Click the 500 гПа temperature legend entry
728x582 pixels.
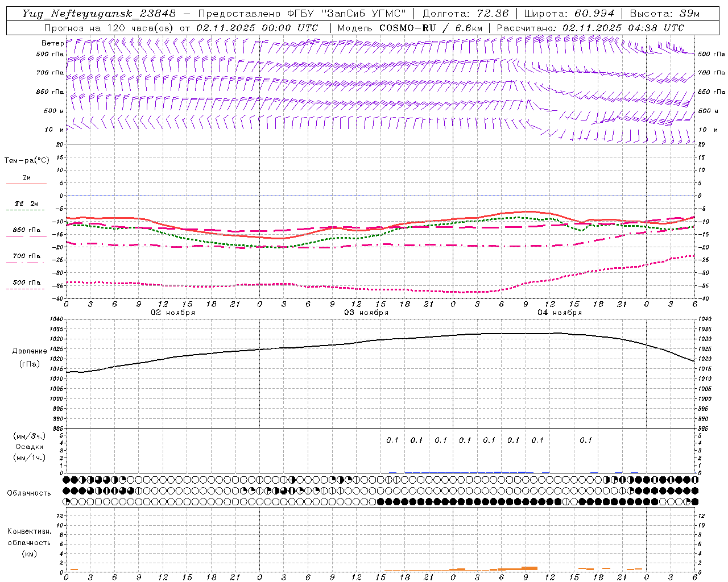coord(27,282)
